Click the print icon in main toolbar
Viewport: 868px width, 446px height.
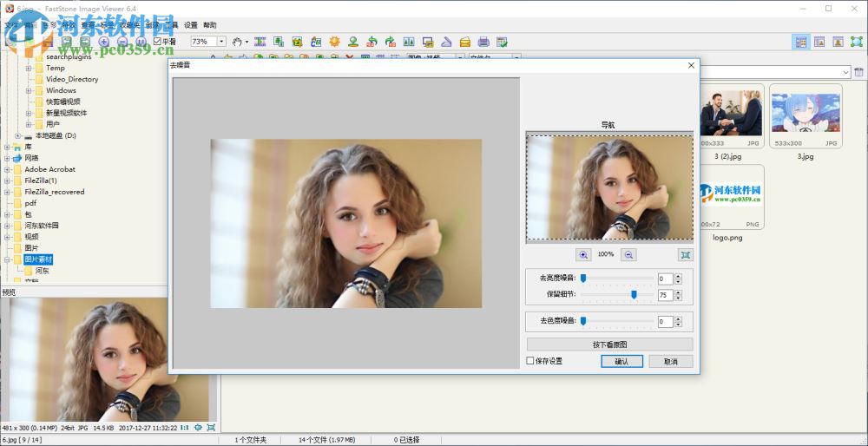483,42
